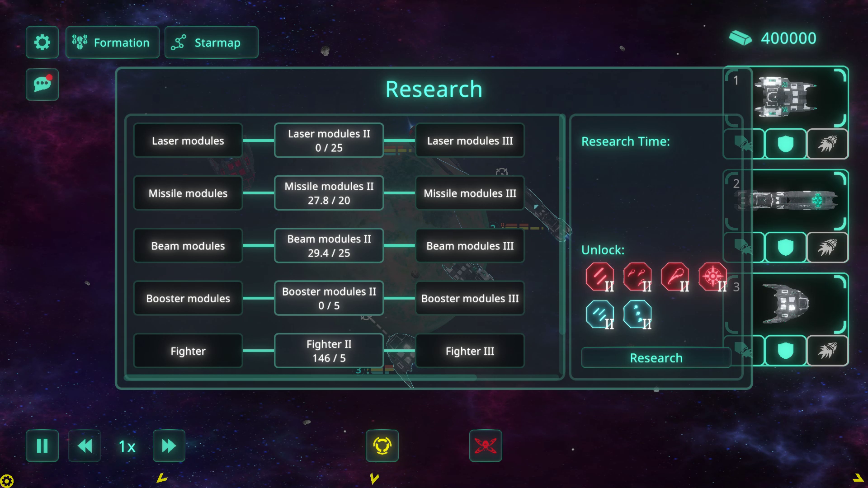868x488 pixels.
Task: Open the chat messages icon
Action: coord(42,84)
